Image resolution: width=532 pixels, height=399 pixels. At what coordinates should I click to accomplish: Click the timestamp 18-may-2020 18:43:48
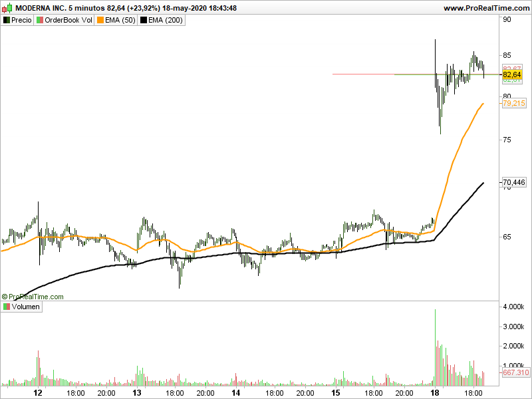click(199, 8)
